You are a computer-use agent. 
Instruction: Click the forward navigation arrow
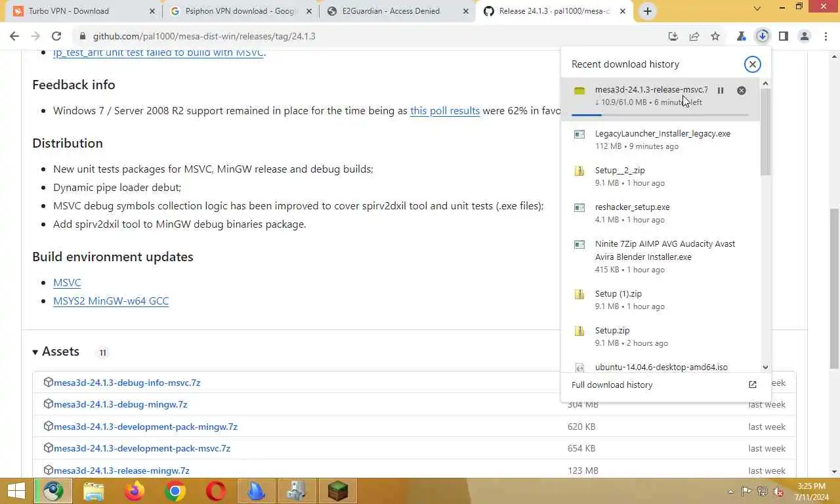click(x=35, y=36)
